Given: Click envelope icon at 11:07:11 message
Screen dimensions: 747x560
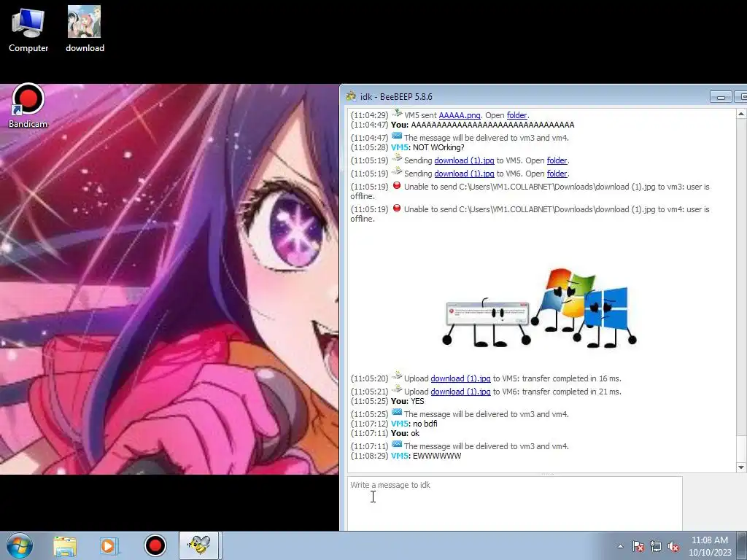Looking at the screenshot, I should 396,445.
